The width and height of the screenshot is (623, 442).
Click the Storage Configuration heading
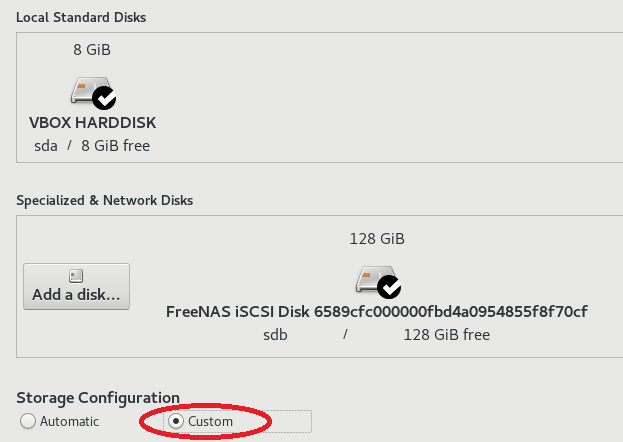click(x=98, y=398)
